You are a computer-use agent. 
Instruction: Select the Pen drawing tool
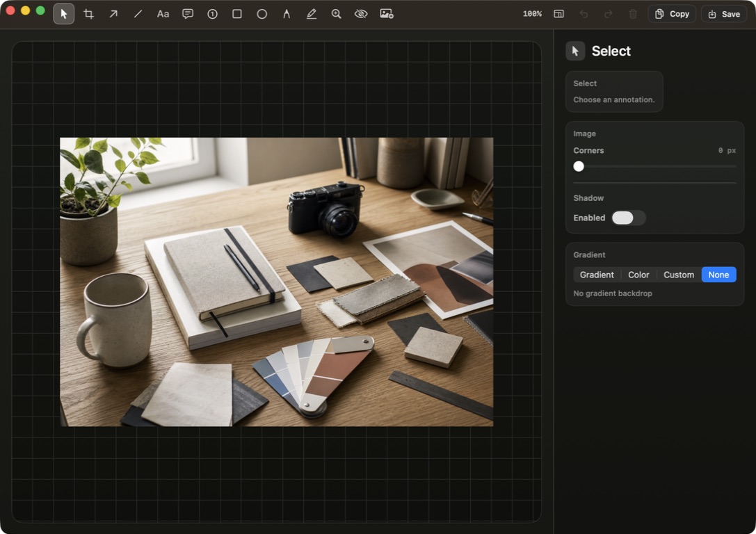[287, 14]
